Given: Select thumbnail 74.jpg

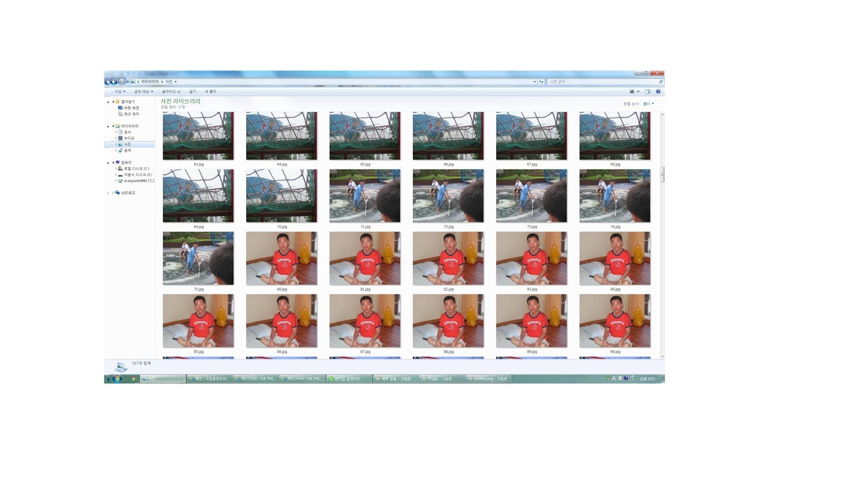Looking at the screenshot, I should click(615, 196).
